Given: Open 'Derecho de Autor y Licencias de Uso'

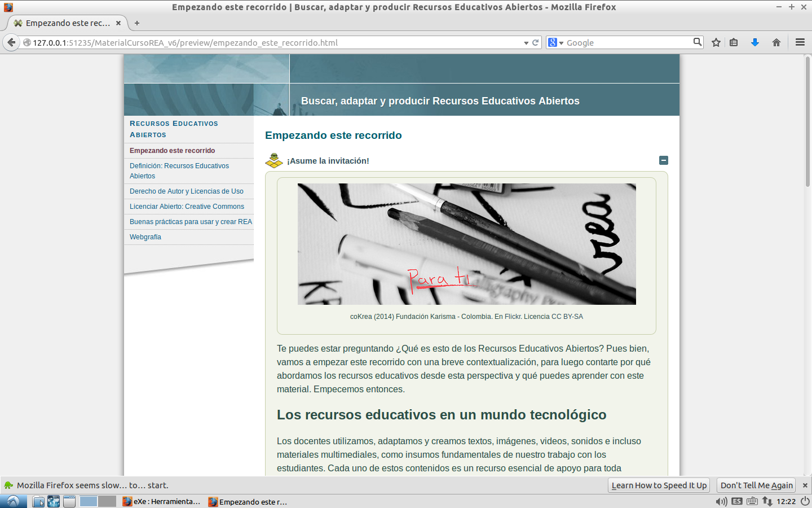Looking at the screenshot, I should coord(187,191).
